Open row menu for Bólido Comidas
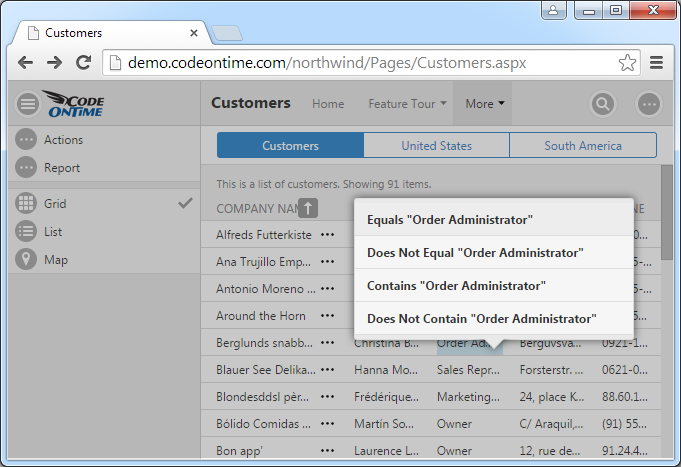The image size is (681, 467). point(327,424)
